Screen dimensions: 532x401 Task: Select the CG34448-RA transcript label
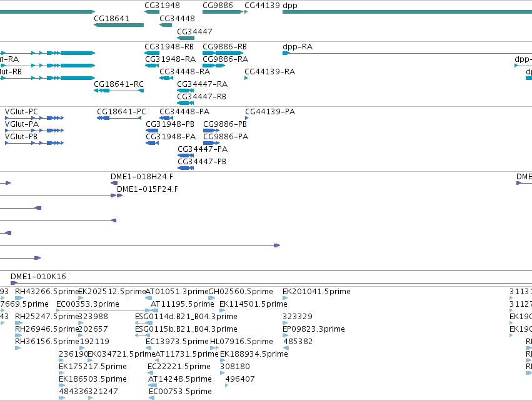[x=185, y=72]
